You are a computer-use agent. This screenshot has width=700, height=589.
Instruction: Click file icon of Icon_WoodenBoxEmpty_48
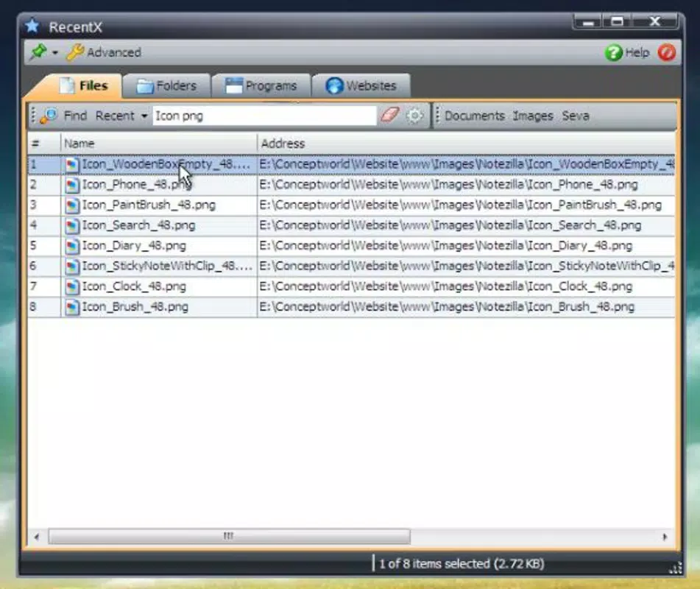(72, 165)
